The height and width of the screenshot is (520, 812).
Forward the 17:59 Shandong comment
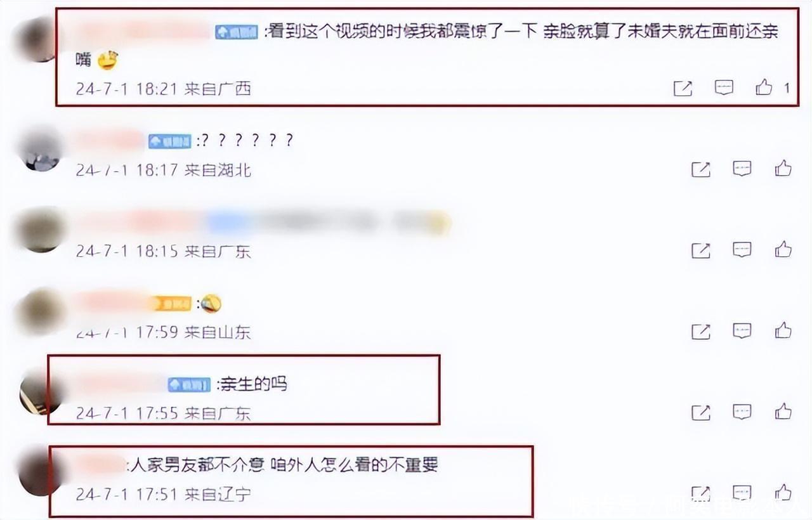(x=701, y=331)
